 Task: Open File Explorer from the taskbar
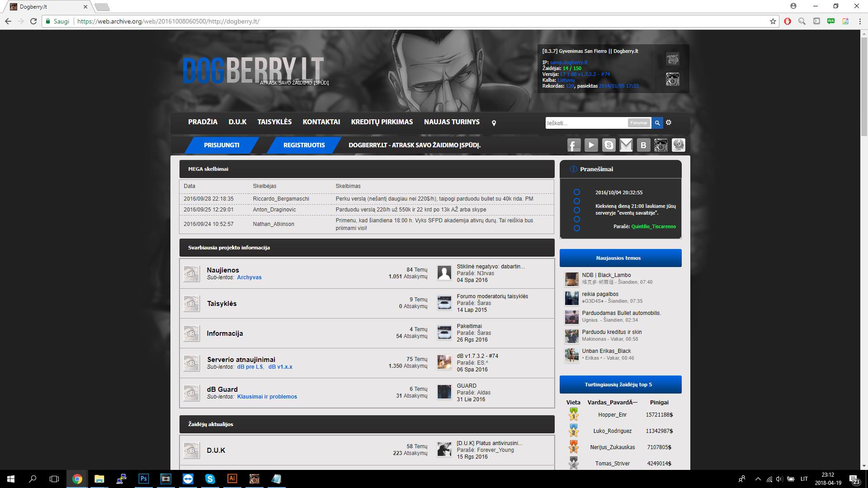[99, 479]
